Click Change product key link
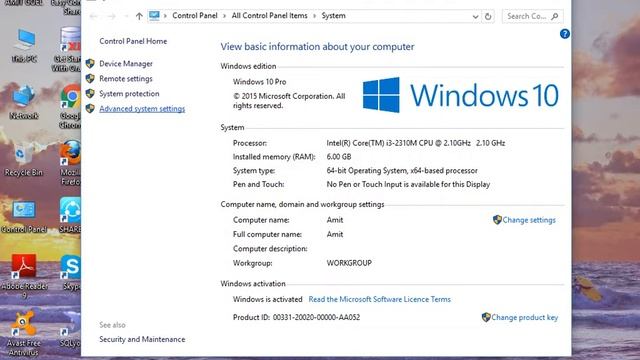The width and height of the screenshot is (640, 360). 524,317
